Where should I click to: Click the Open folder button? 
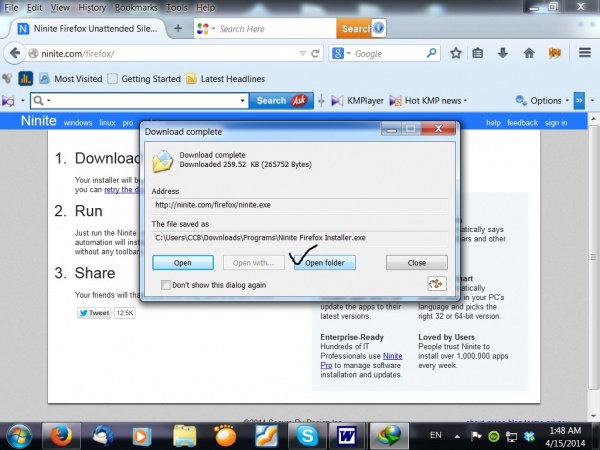pyautogui.click(x=324, y=262)
